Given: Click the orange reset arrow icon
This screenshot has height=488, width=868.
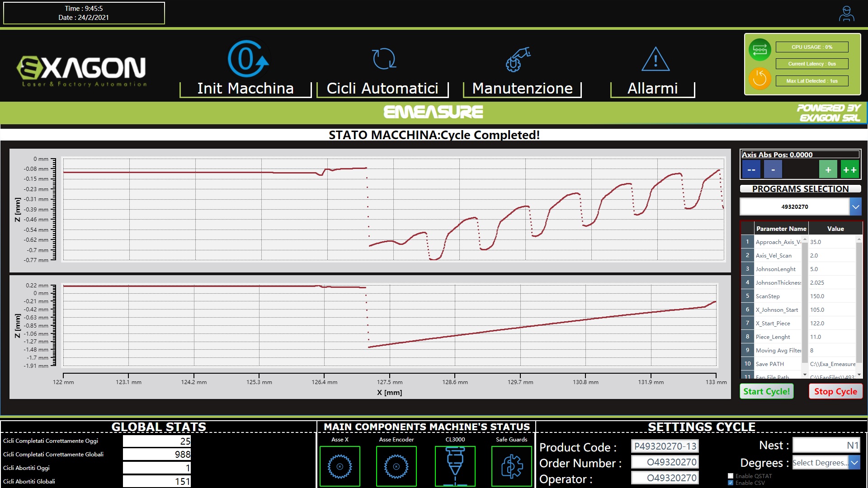Looking at the screenshot, I should pos(759,78).
